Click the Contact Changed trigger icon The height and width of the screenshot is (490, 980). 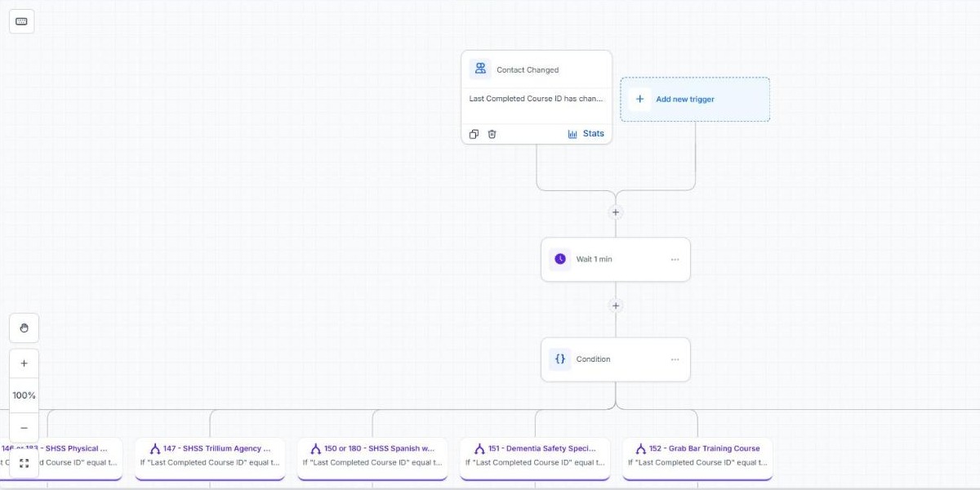(x=480, y=69)
